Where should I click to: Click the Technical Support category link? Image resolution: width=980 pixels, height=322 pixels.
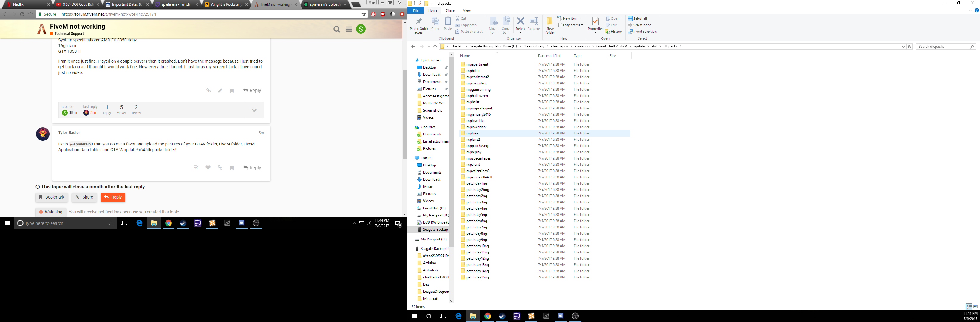click(69, 34)
